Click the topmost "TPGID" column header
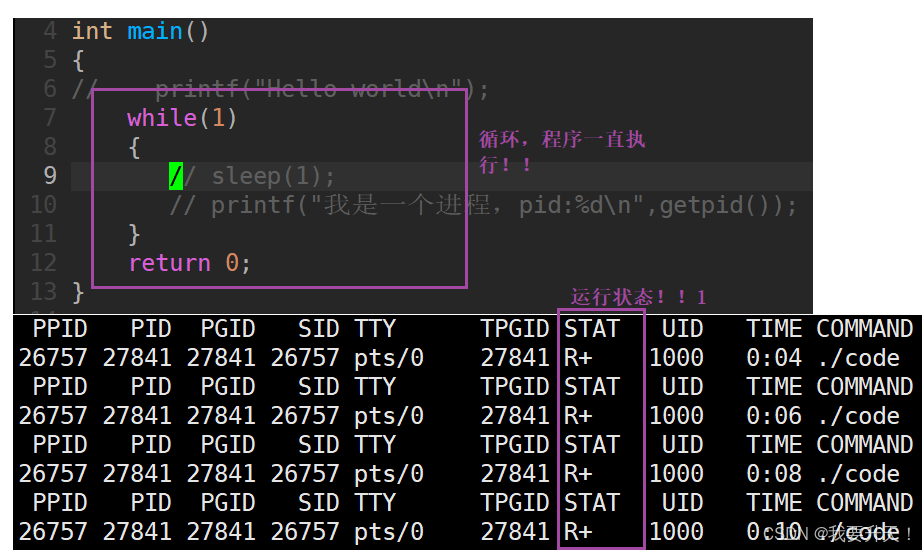This screenshot has width=922, height=550. 515,329
